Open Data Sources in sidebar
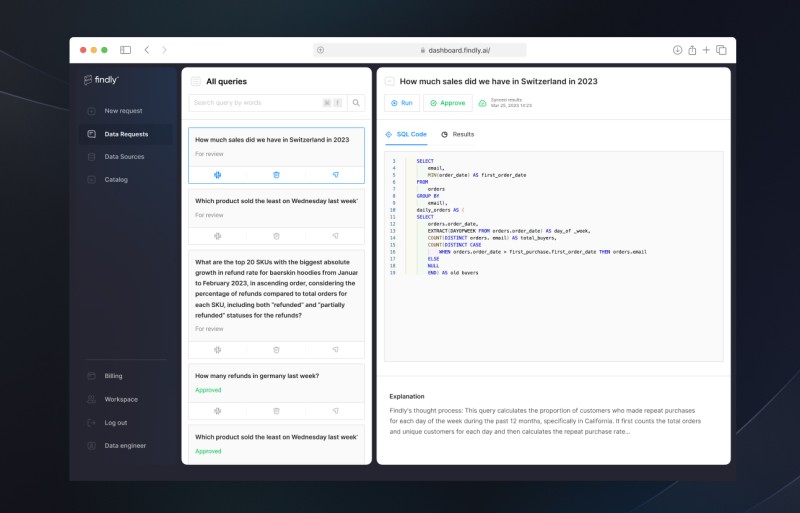Viewport: 800px width, 513px height. [126, 157]
